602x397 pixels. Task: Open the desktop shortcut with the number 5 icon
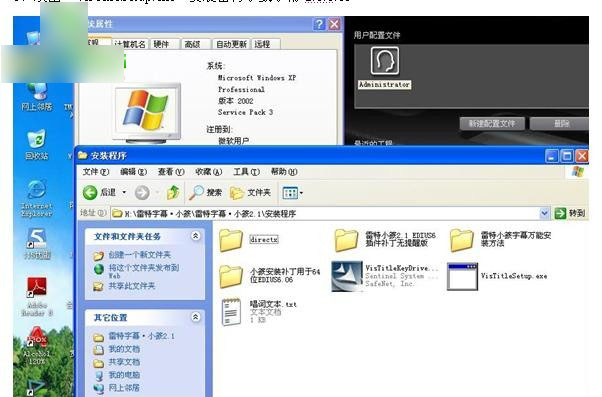37,239
